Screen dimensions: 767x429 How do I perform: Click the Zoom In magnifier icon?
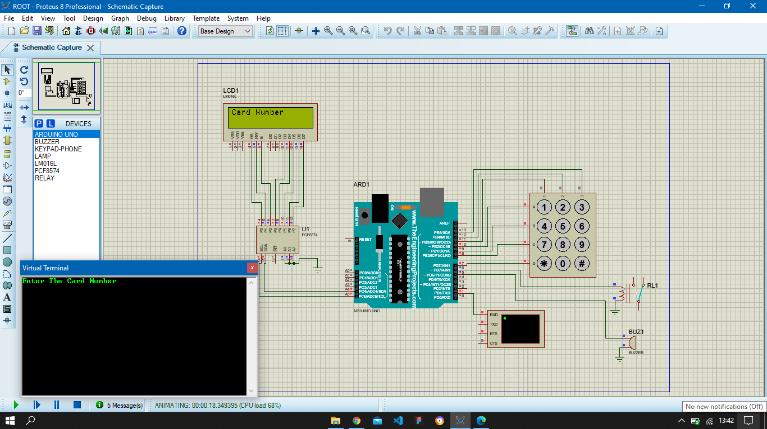pyautogui.click(x=328, y=31)
